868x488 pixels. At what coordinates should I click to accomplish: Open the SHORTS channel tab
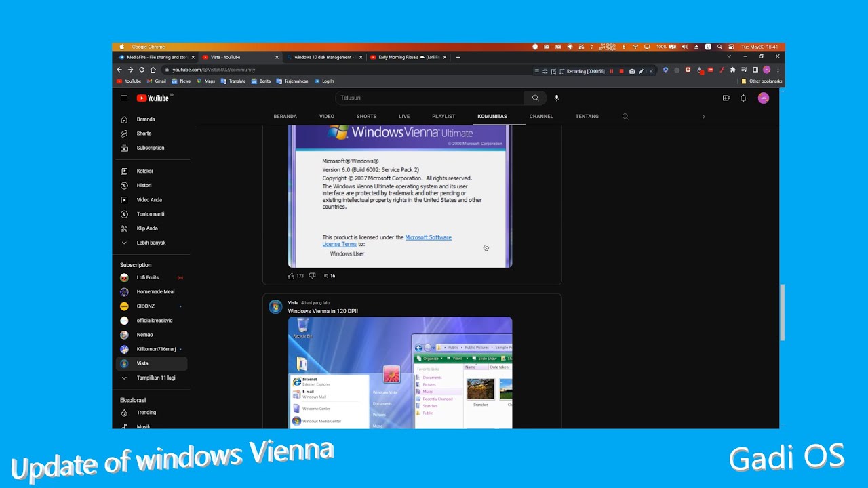click(366, 116)
